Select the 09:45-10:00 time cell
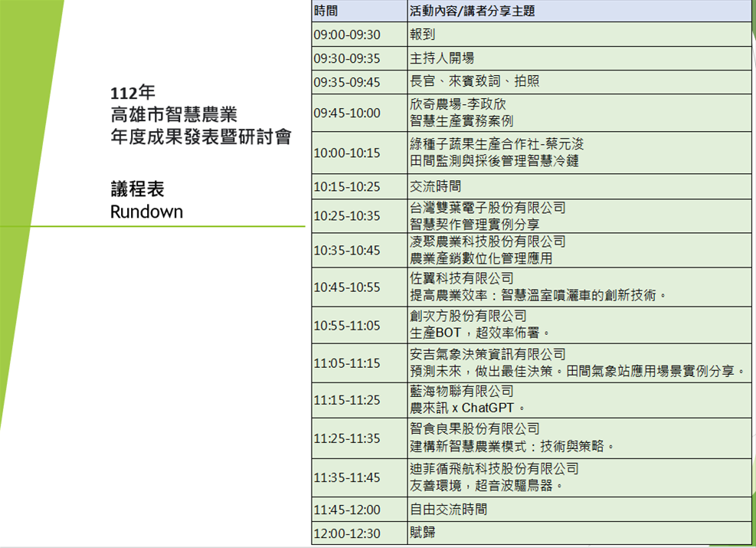756x548 pixels. click(x=359, y=113)
